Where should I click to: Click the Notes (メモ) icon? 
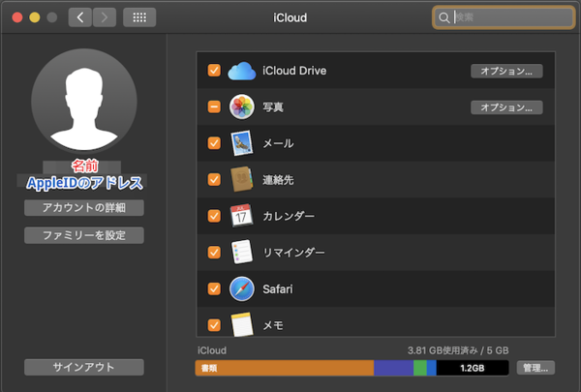[241, 323]
